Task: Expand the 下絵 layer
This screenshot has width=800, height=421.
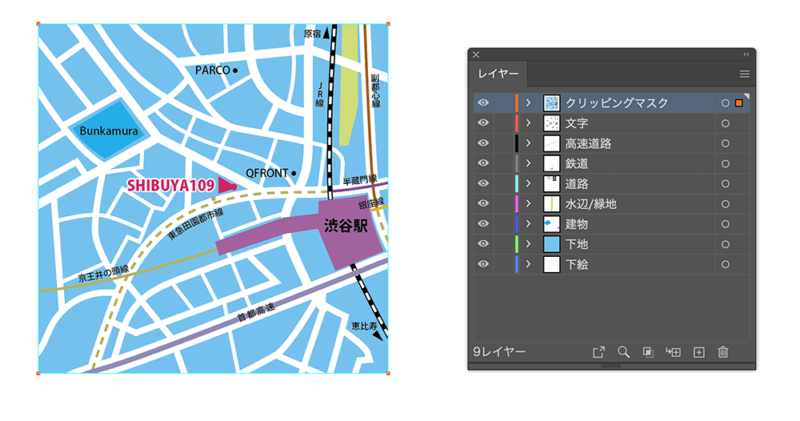Action: [529, 264]
